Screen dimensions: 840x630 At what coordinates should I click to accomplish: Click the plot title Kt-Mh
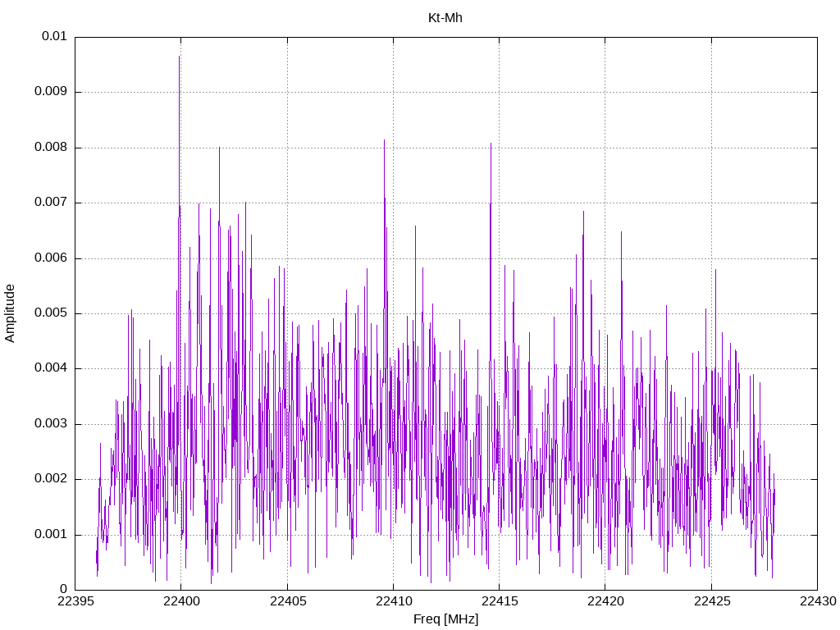click(x=445, y=18)
